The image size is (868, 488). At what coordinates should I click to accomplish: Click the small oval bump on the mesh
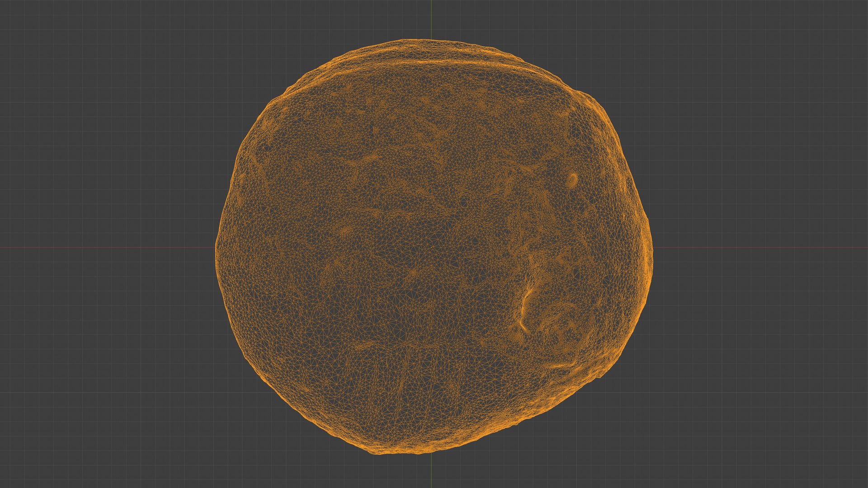pos(572,180)
